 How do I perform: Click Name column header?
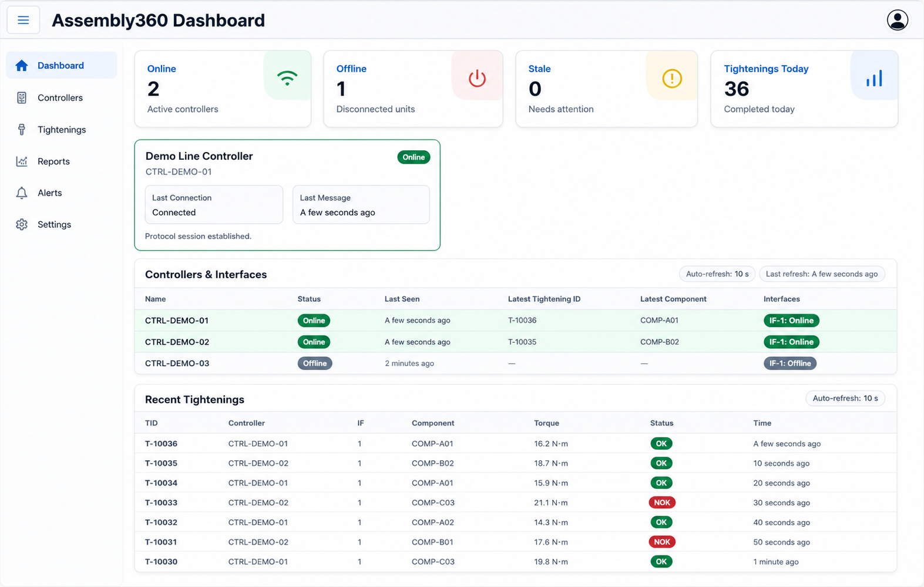[x=156, y=299]
